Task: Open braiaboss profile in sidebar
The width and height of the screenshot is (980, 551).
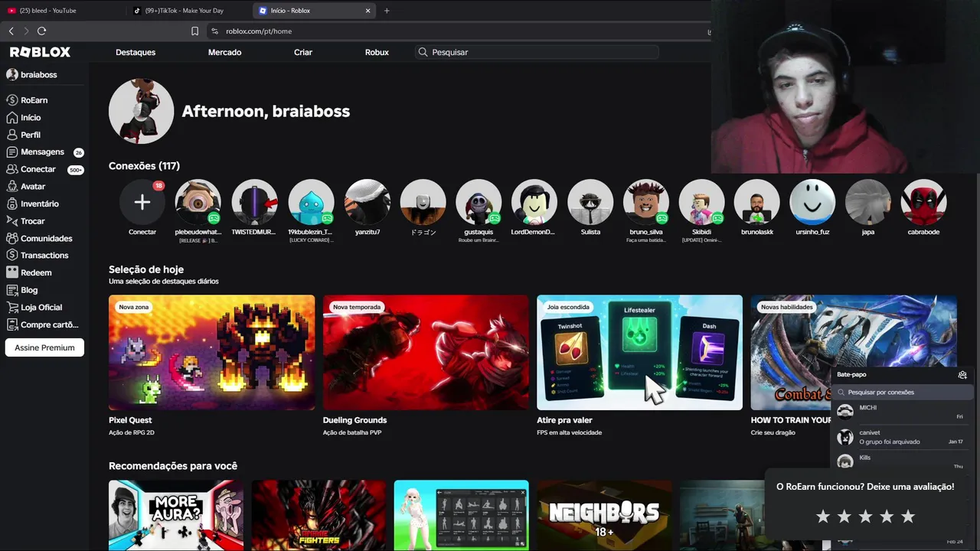Action: click(31, 74)
